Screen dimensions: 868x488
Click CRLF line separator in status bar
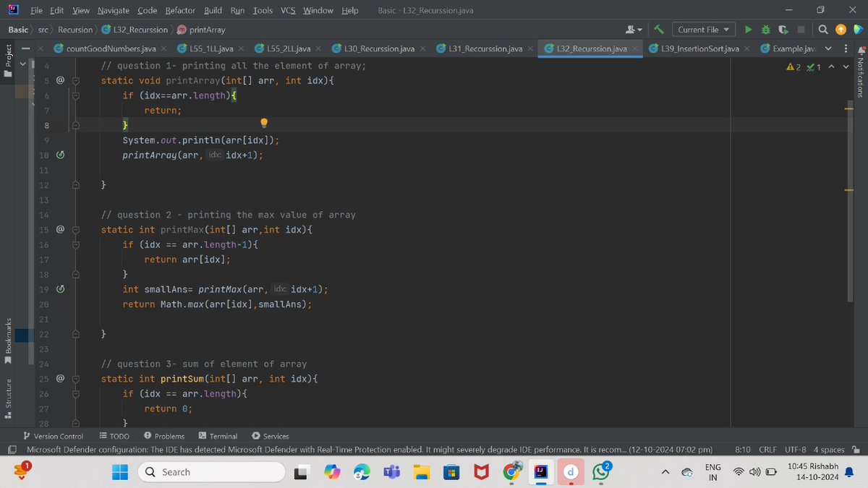(x=767, y=450)
